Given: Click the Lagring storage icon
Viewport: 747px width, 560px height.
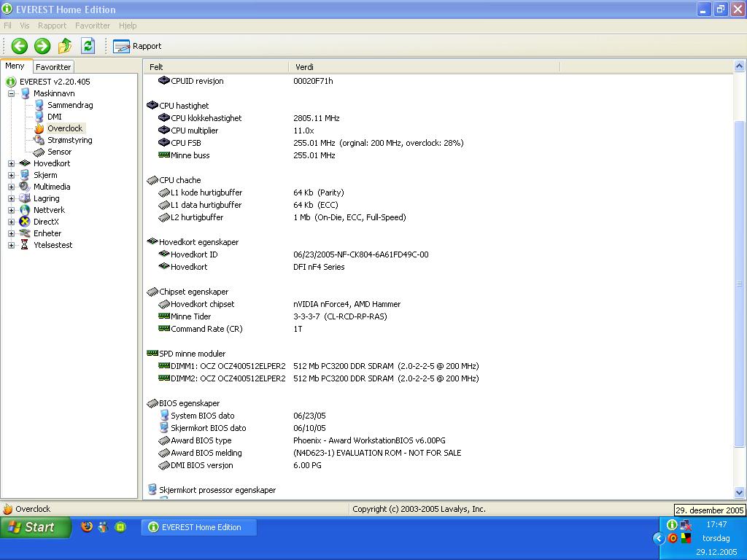Looking at the screenshot, I should pyautogui.click(x=25, y=198).
